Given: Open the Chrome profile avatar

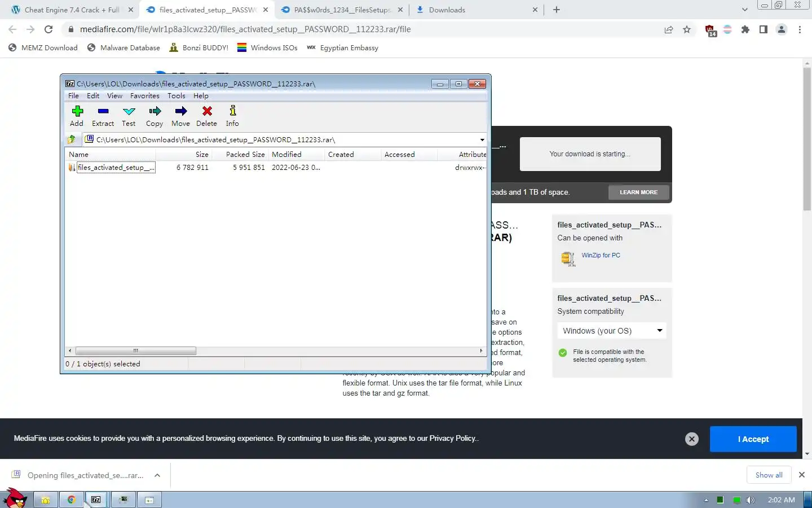Looking at the screenshot, I should (x=782, y=29).
